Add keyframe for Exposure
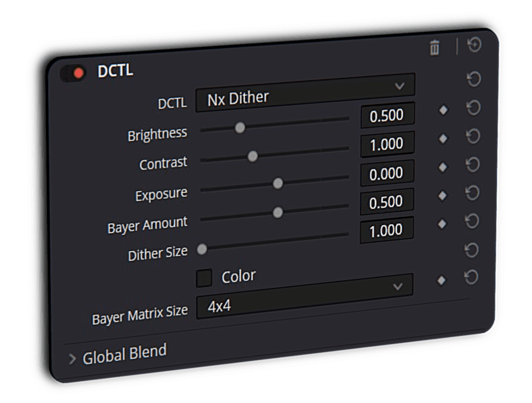The image size is (532, 403). [x=443, y=167]
